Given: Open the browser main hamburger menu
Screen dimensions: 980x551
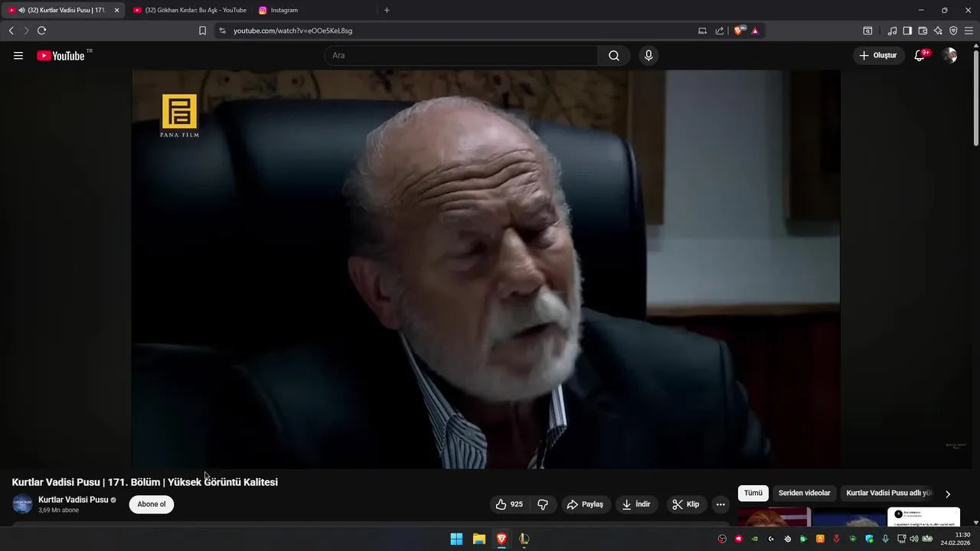Looking at the screenshot, I should pyautogui.click(x=969, y=31).
